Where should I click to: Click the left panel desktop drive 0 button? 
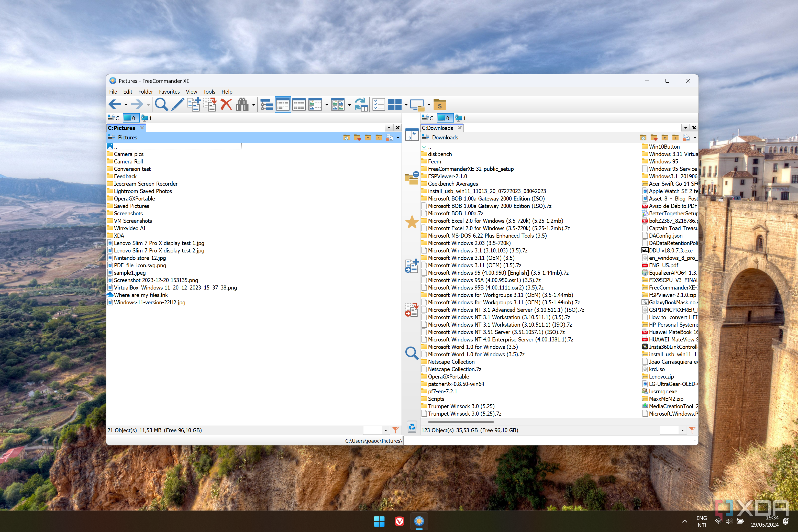click(131, 118)
